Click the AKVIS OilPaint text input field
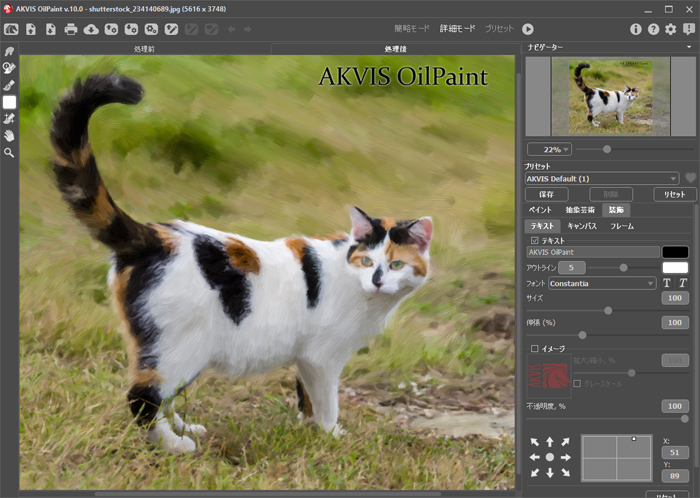The image size is (700, 498). [591, 253]
